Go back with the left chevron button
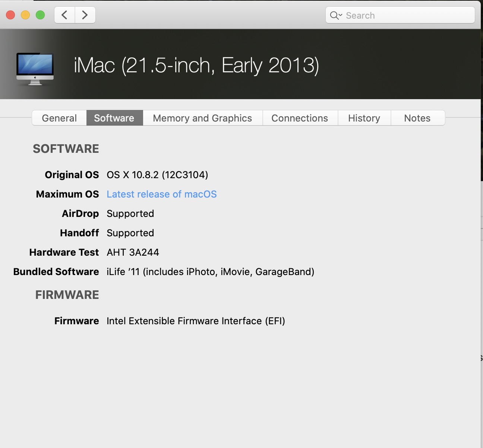Viewport: 483px width, 448px height. [65, 15]
